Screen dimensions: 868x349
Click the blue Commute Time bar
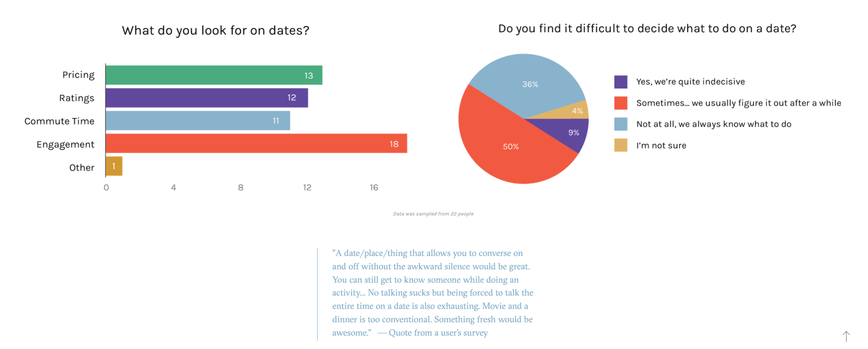[x=197, y=121]
